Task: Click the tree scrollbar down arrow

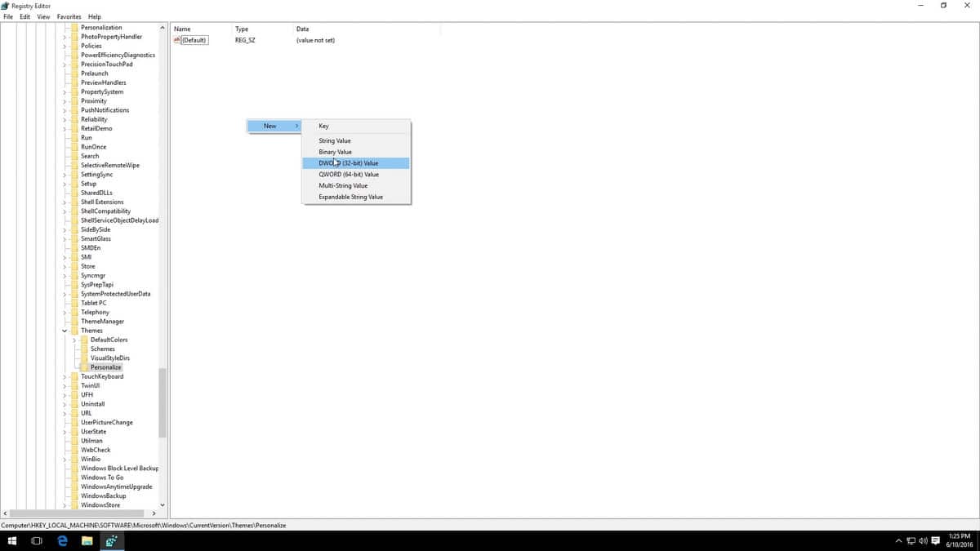Action: coord(163,505)
